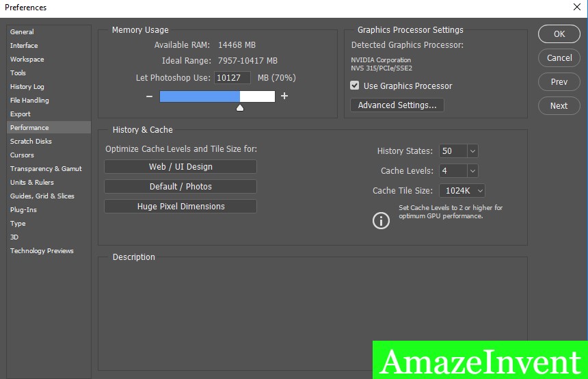Click the Available RAM value 14468 MB
This screenshot has height=379, width=588.
click(237, 45)
